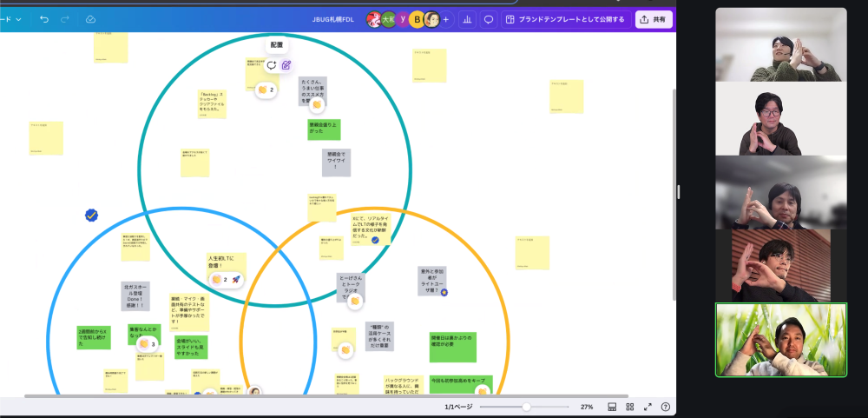Image resolution: width=868 pixels, height=418 pixels.
Task: Click the JBUG札幌FDL document title
Action: tap(332, 19)
